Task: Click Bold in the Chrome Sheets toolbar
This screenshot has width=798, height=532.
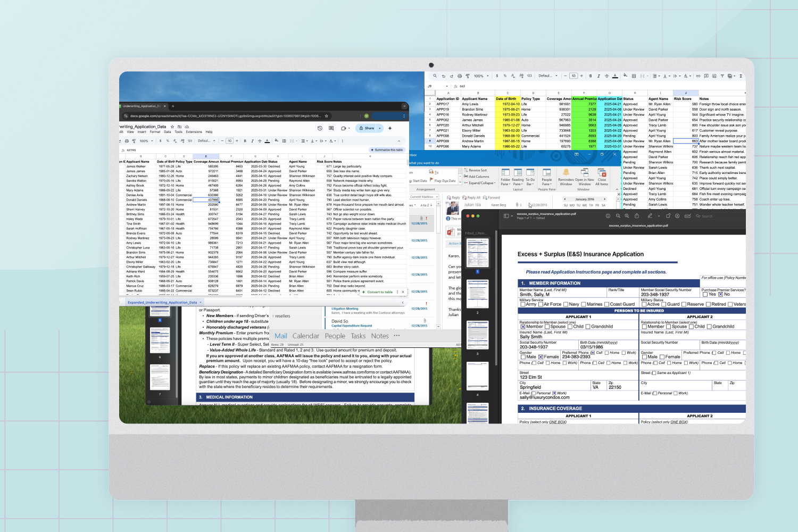Action: coord(245,141)
